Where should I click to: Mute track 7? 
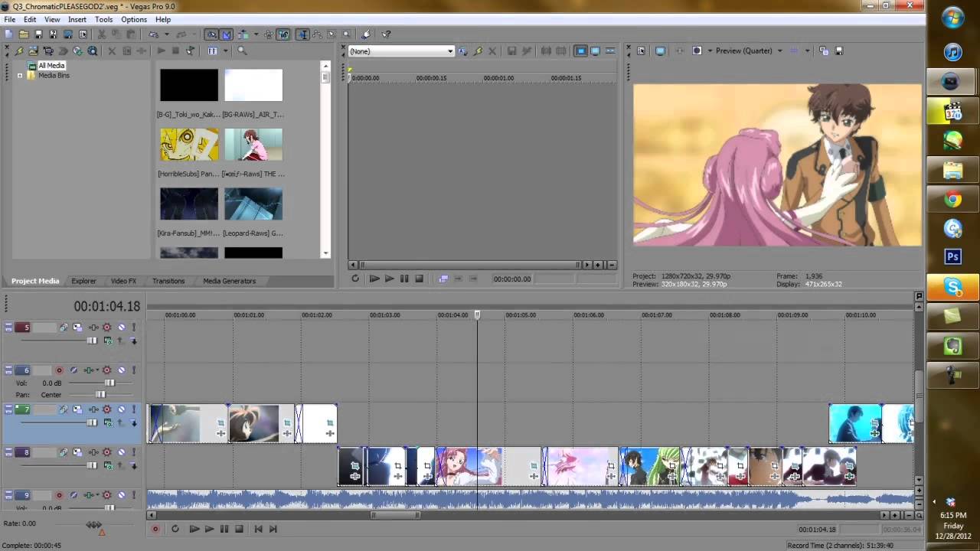tap(121, 409)
